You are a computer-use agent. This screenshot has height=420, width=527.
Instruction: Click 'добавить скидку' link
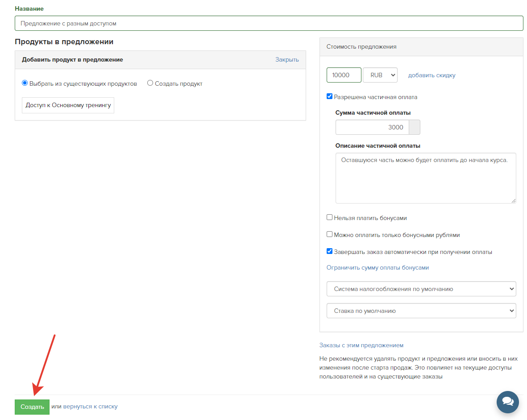[432, 75]
